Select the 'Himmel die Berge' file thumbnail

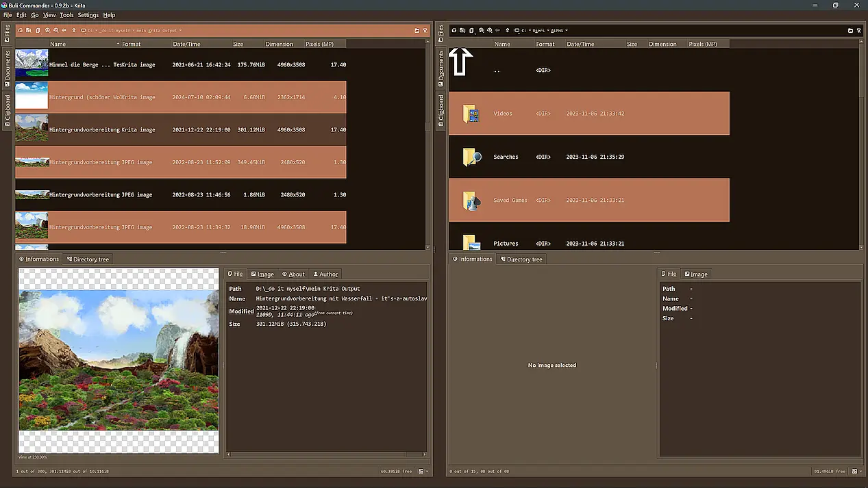click(32, 64)
